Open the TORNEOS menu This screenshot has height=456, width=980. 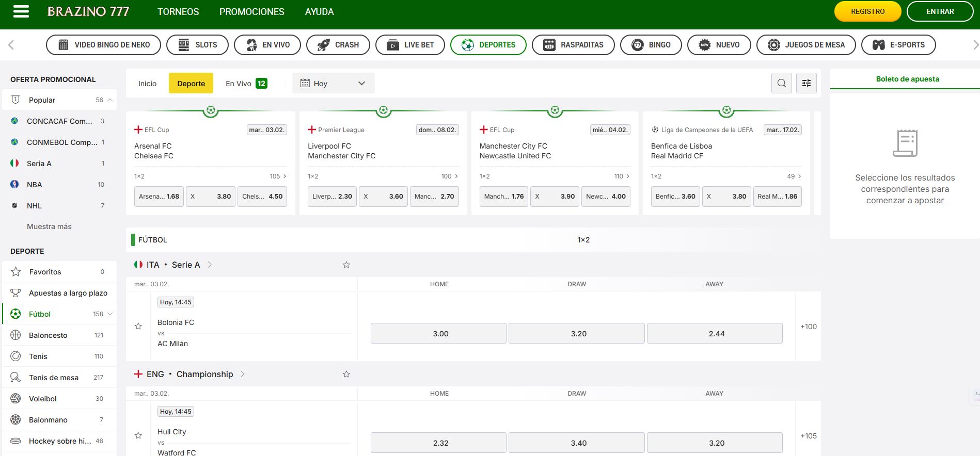tap(178, 11)
